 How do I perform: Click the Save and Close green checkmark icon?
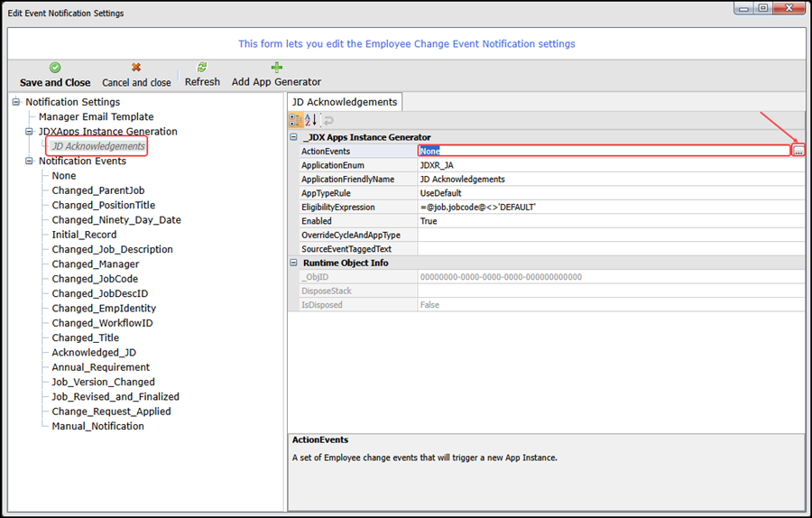(55, 68)
